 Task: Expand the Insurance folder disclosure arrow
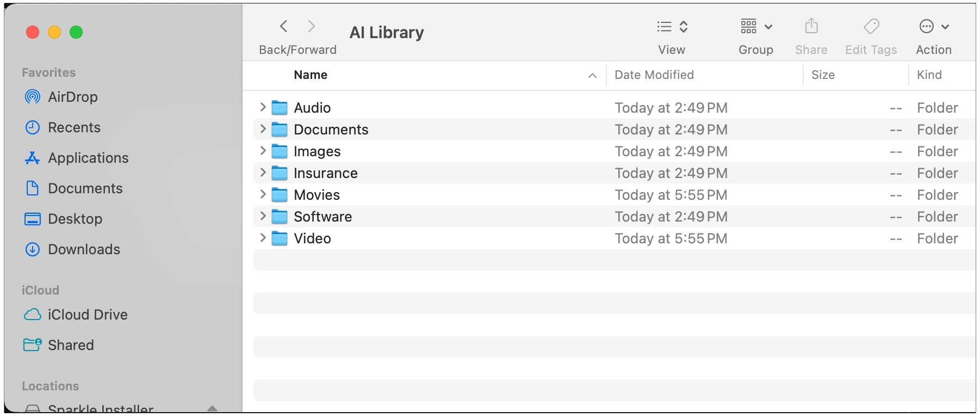263,173
